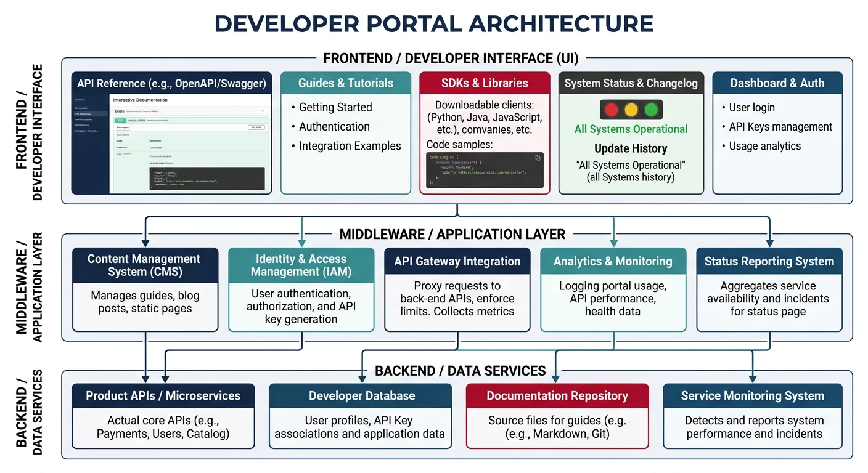
Task: Click the button at top right of the endpoint panel
Action: pos(256,127)
